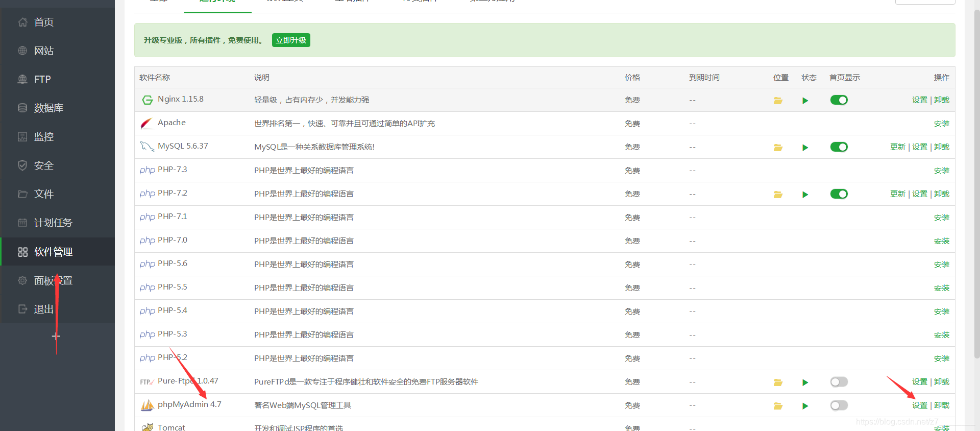
Task: Open the FTP sidebar item
Action: click(57, 79)
